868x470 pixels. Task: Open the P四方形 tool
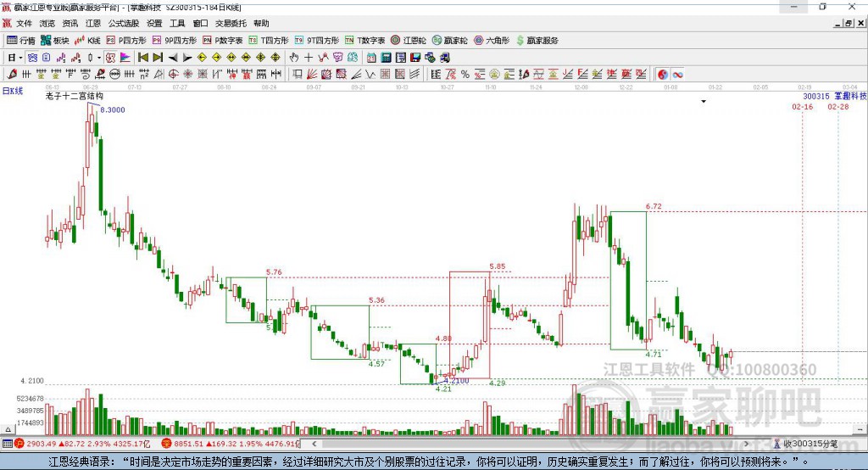[126, 41]
